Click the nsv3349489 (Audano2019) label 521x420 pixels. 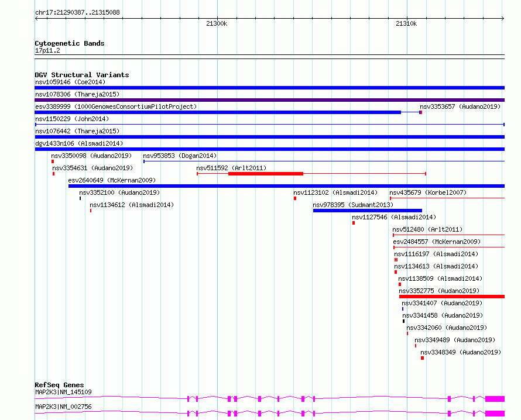point(455,340)
